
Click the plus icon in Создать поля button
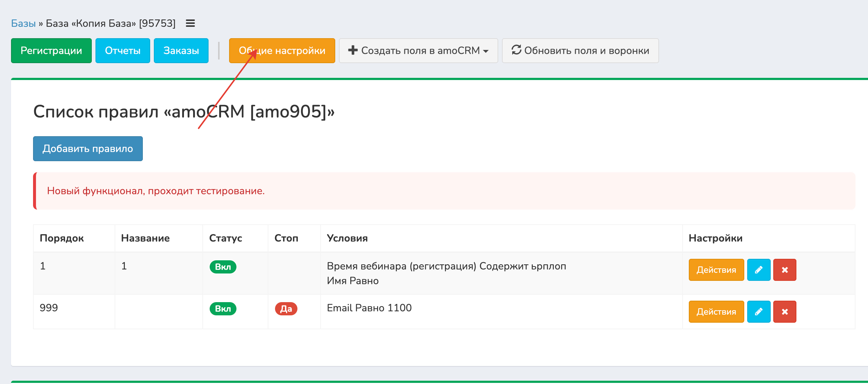[352, 50]
